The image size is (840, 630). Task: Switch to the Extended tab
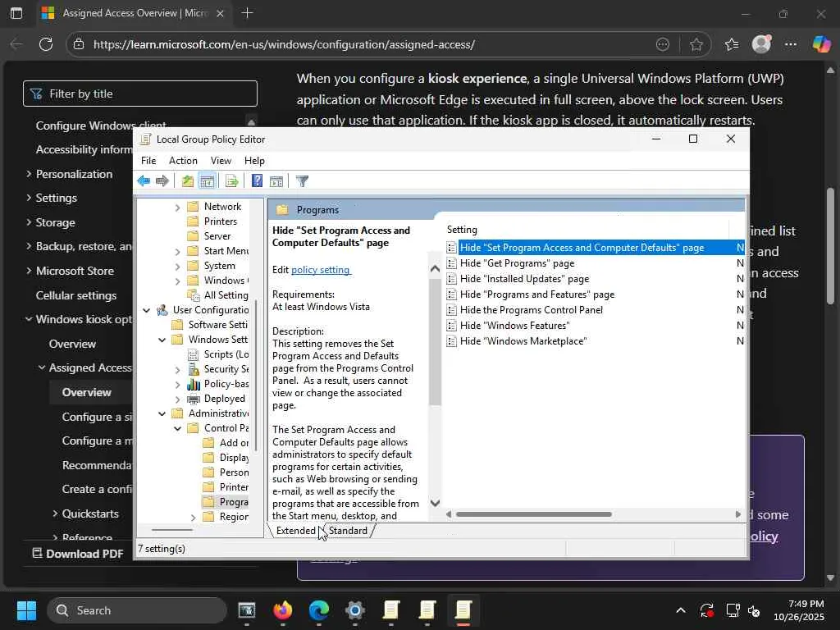295,531
